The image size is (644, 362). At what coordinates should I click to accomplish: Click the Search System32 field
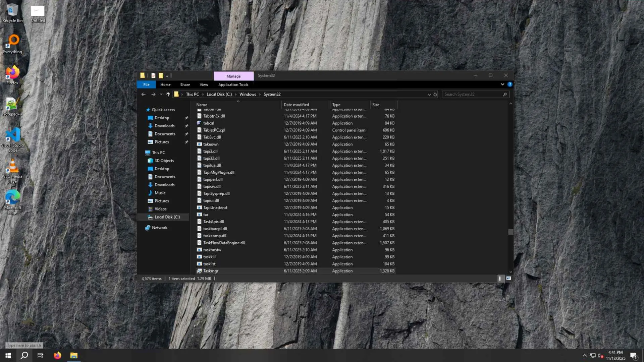(472, 95)
